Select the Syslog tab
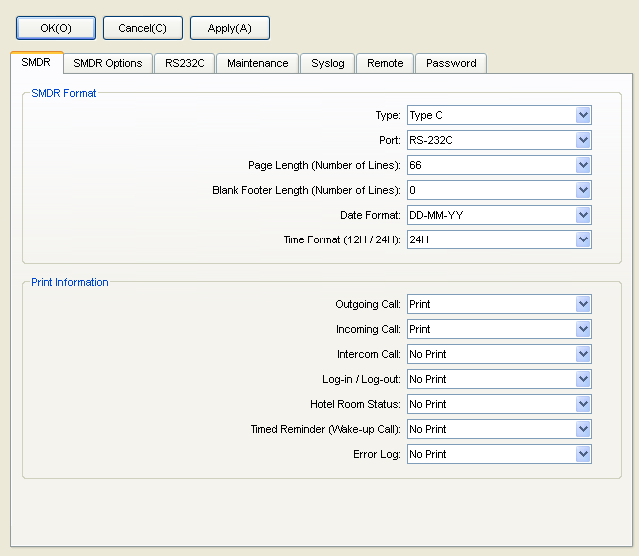 pos(327,63)
